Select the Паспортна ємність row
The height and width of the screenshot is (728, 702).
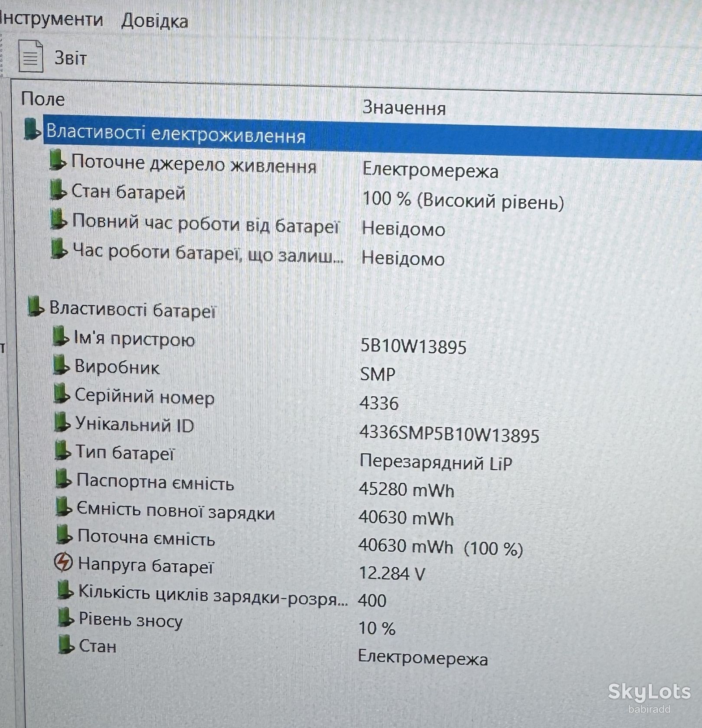coord(155,482)
